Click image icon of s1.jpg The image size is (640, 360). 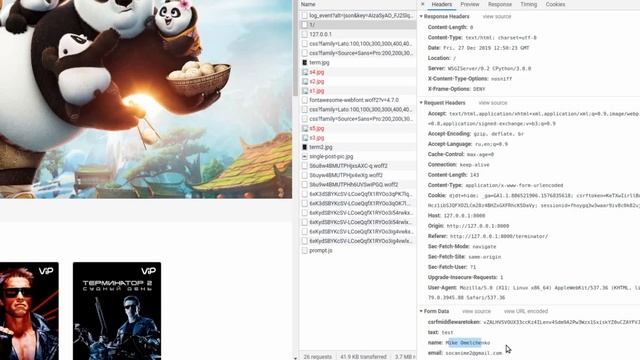(x=304, y=91)
